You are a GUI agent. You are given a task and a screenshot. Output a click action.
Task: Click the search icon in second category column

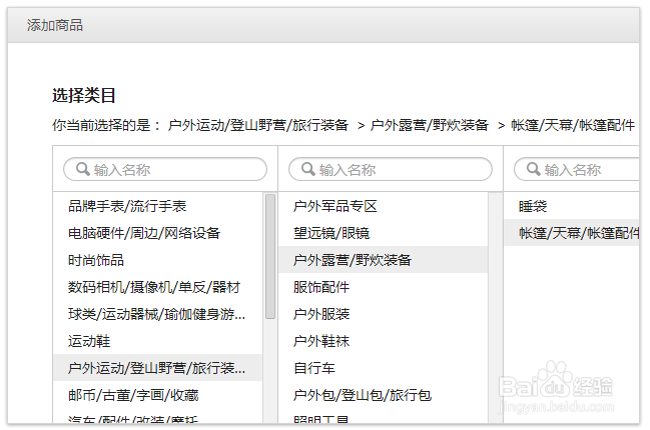pyautogui.click(x=308, y=169)
